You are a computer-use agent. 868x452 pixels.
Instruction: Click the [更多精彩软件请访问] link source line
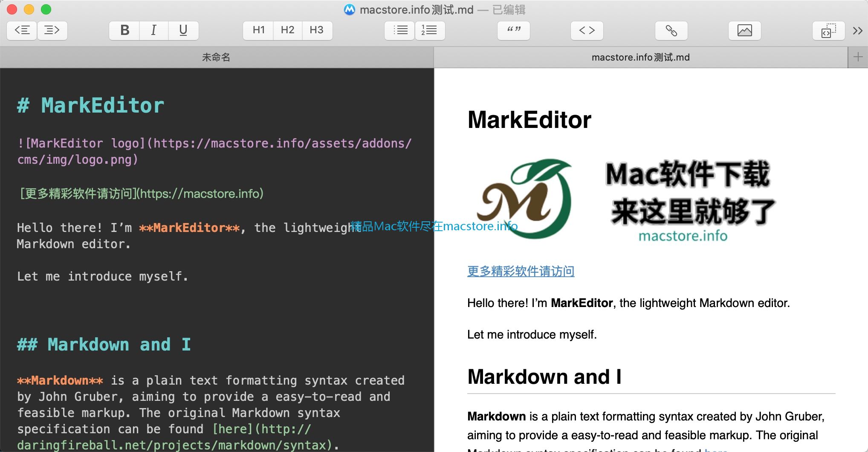[142, 194]
